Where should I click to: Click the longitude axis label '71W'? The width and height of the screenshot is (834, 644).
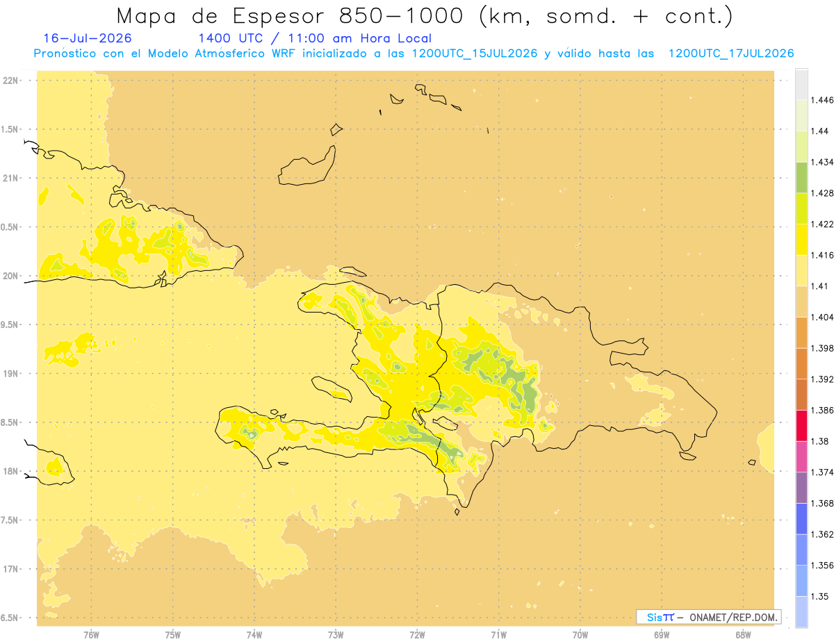pyautogui.click(x=498, y=635)
